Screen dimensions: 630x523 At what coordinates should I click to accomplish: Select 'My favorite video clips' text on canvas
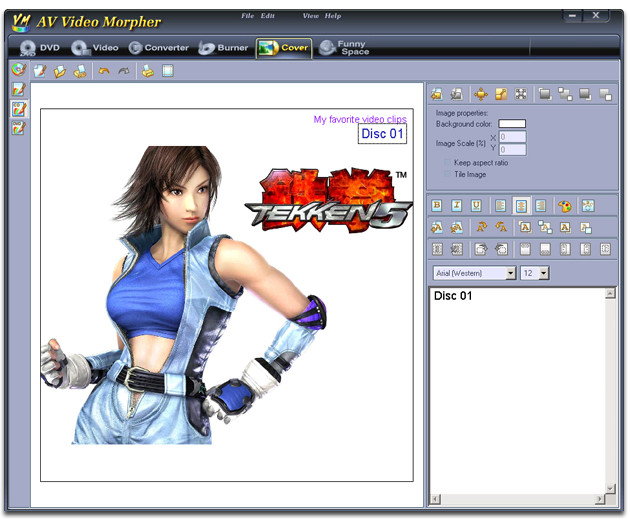(360, 119)
